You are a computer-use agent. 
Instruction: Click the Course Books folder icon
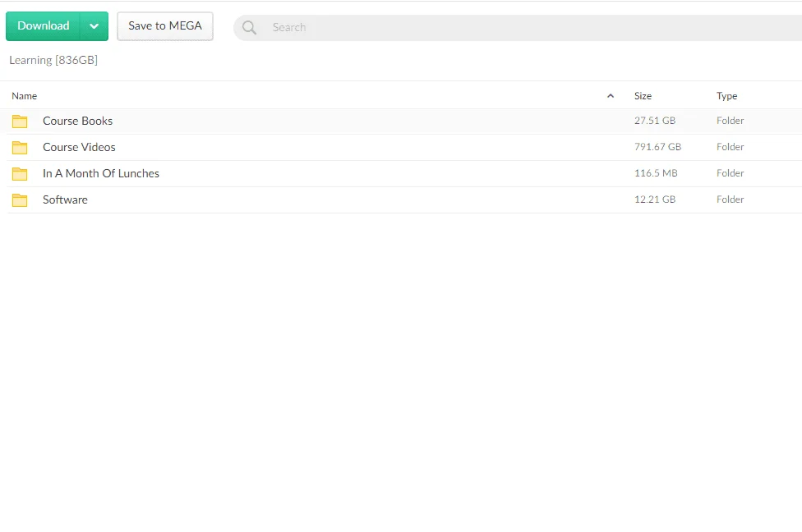[20, 122]
